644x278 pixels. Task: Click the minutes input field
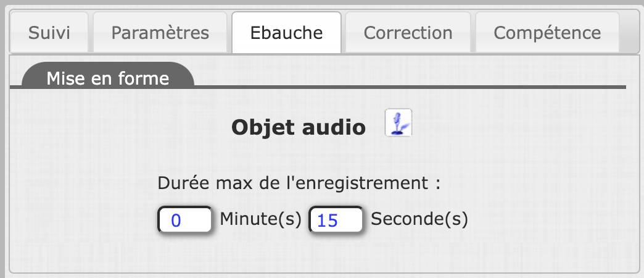click(185, 220)
